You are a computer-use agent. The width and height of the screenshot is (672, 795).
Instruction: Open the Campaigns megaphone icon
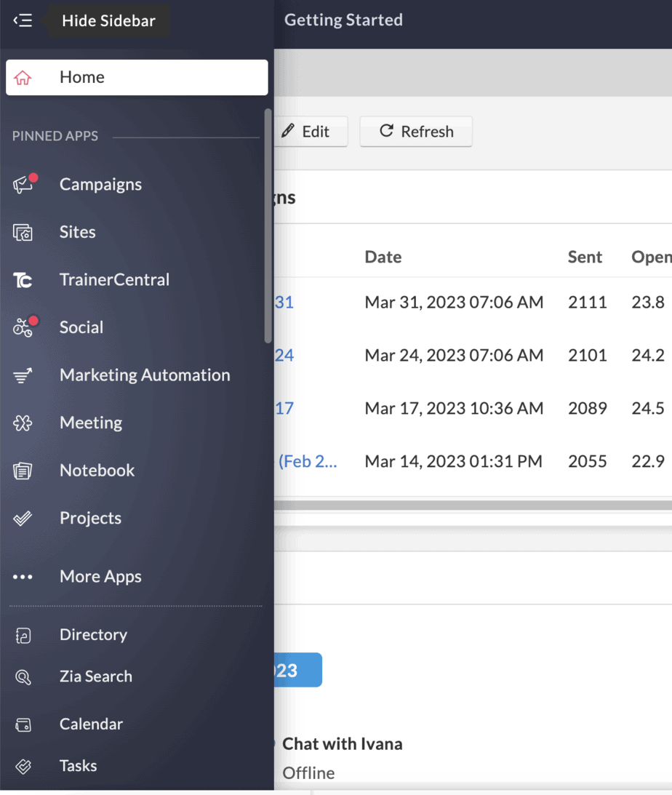24,185
